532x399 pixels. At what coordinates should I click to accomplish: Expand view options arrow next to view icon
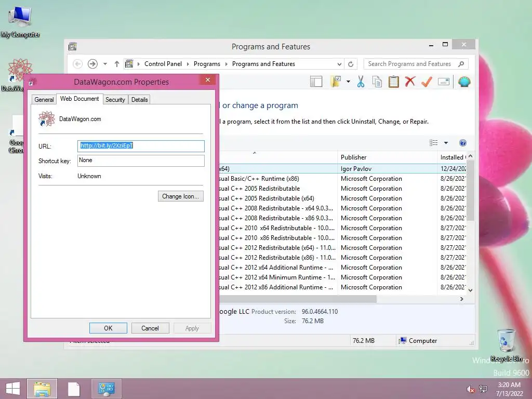[446, 143]
